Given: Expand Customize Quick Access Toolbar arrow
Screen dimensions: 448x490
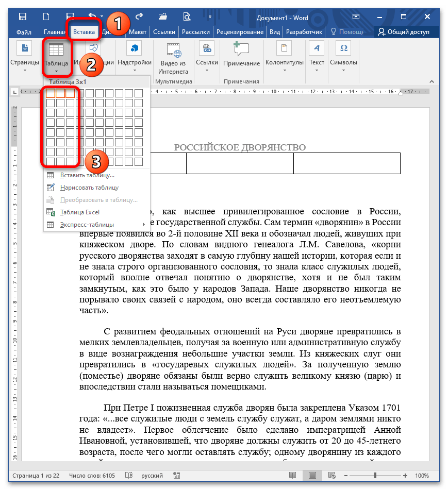Looking at the screenshot, I should [210, 16].
